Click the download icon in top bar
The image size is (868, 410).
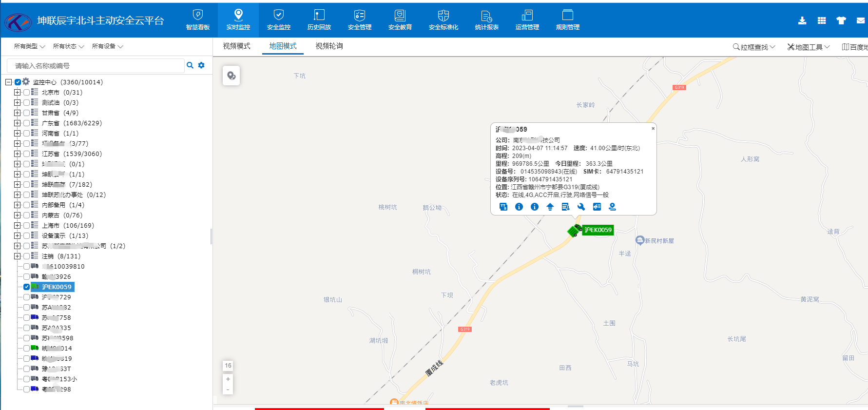(x=802, y=20)
